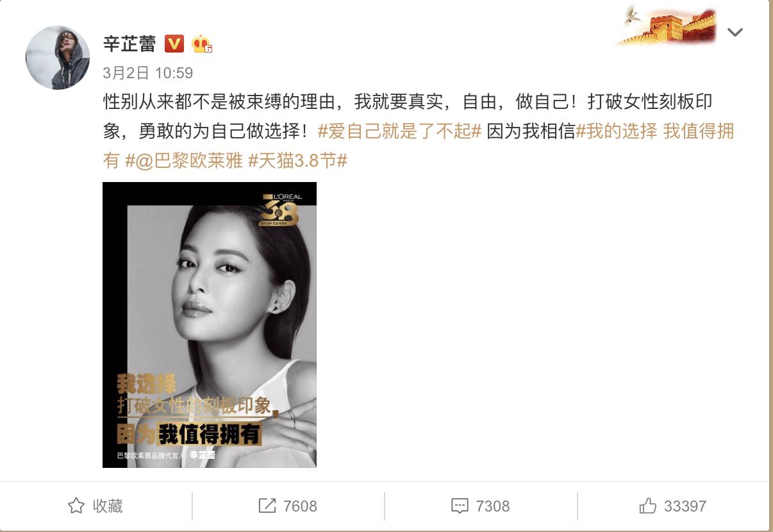Viewport: 773px width, 532px height.
Task: Click the 收藏 favorite button label
Action: [x=108, y=506]
